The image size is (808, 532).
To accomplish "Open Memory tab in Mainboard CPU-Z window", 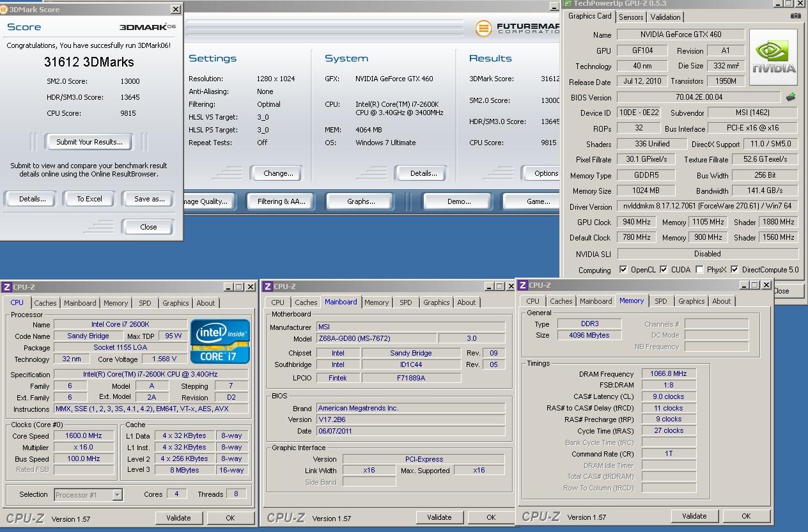I will pyautogui.click(x=377, y=302).
